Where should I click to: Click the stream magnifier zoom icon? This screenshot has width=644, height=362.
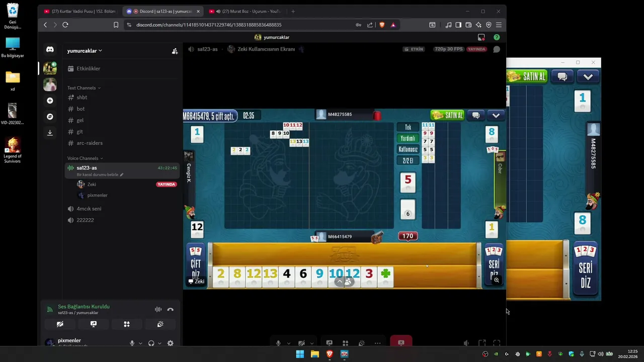(497, 280)
